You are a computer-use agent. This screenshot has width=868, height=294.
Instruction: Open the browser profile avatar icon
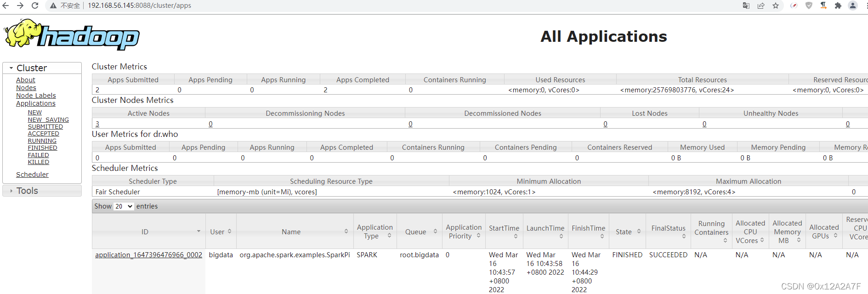click(x=853, y=6)
